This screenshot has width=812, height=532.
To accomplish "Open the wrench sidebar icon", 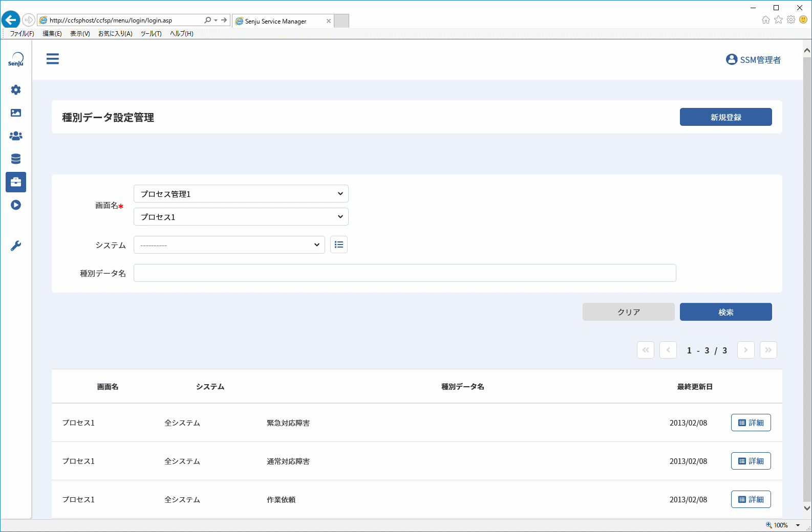I will coord(16,246).
